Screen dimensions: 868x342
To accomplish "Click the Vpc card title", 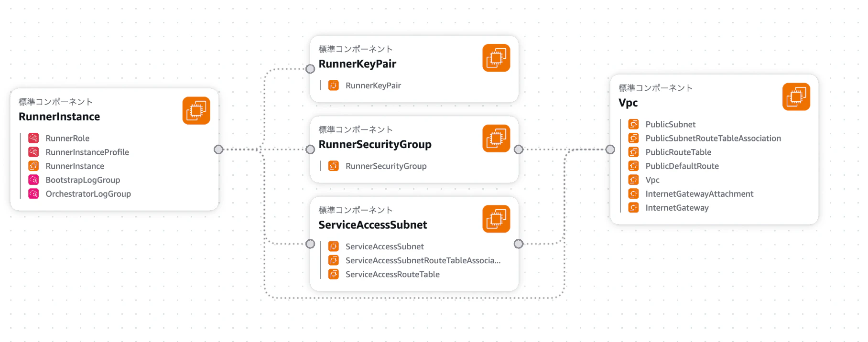I will [628, 103].
